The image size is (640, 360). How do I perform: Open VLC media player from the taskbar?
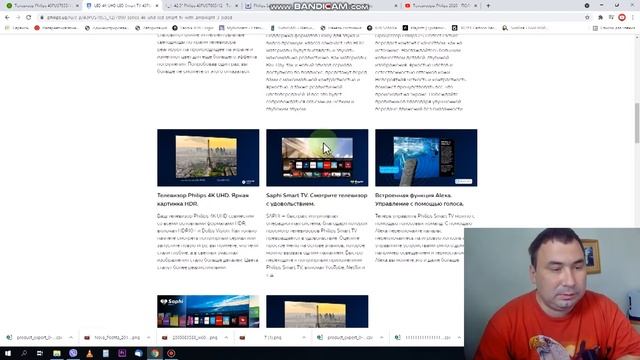tap(89, 353)
